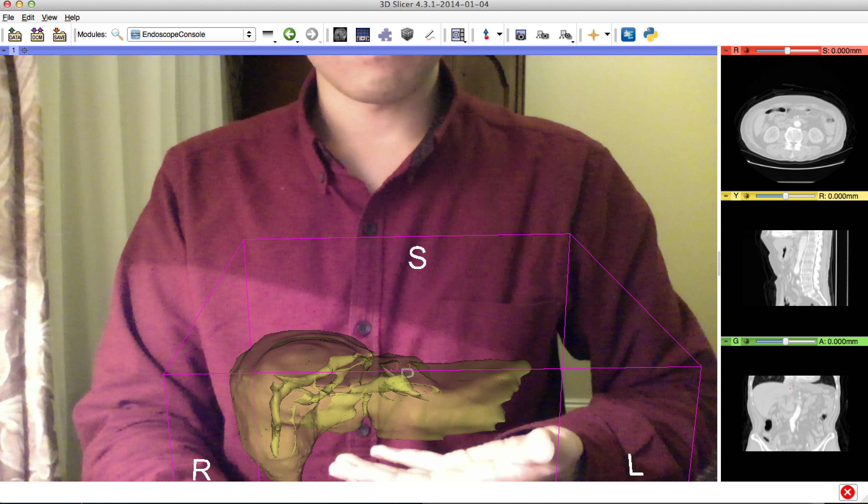The width and height of the screenshot is (868, 504).
Task: Click the red error X status icon
Action: tap(848, 492)
